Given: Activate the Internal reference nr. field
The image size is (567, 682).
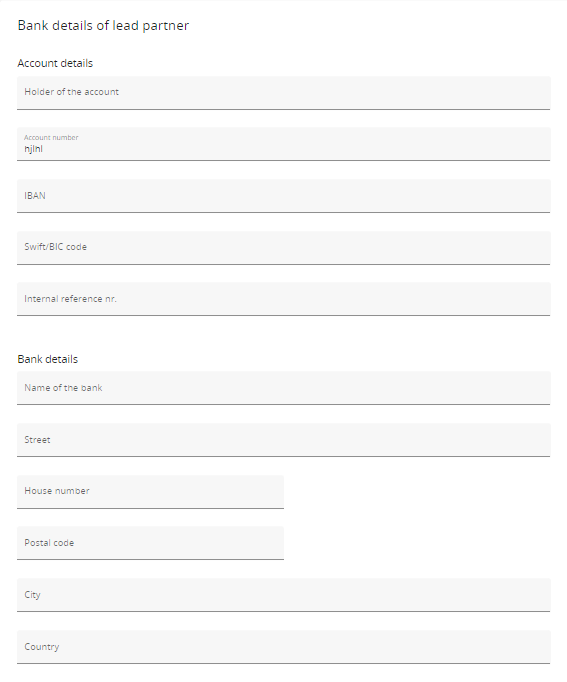Looking at the screenshot, I should point(284,299).
